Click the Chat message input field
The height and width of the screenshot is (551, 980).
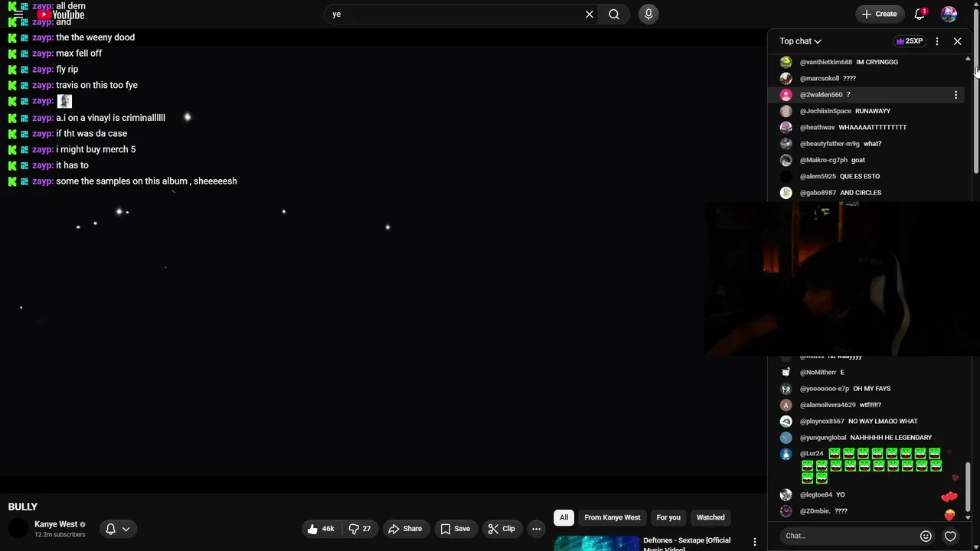click(848, 536)
